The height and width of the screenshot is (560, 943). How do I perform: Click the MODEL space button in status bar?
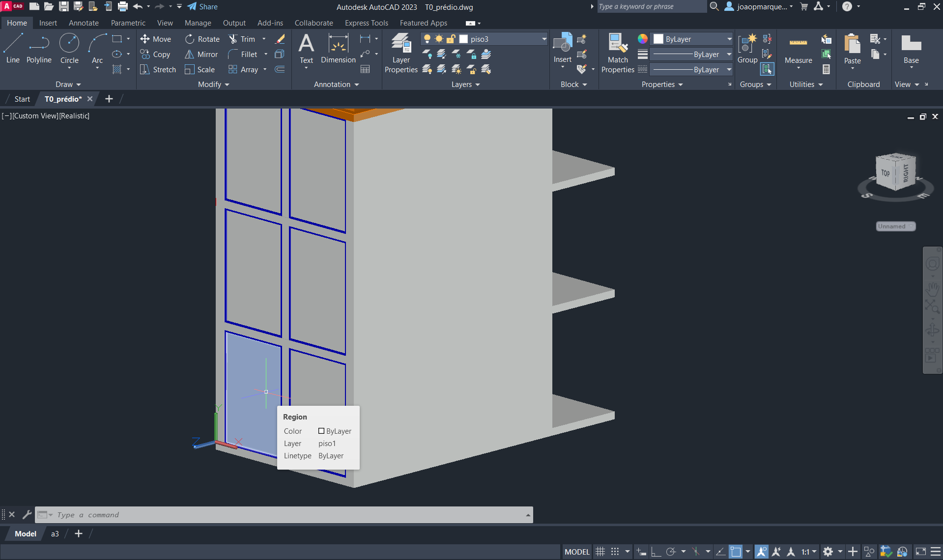pos(577,552)
